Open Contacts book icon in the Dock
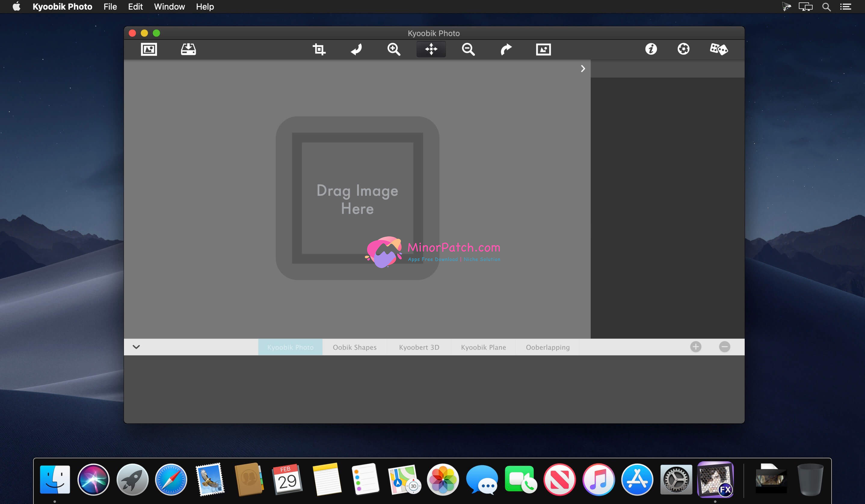865x504 pixels. point(249,479)
